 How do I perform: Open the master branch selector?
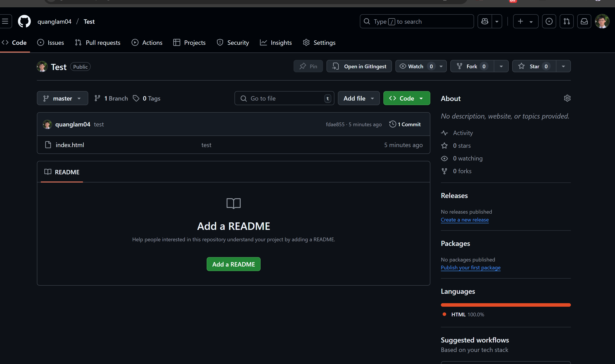[x=62, y=98]
